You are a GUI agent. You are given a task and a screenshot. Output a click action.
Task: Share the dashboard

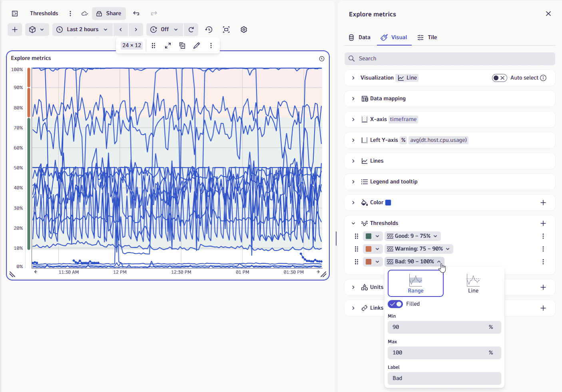coord(109,14)
